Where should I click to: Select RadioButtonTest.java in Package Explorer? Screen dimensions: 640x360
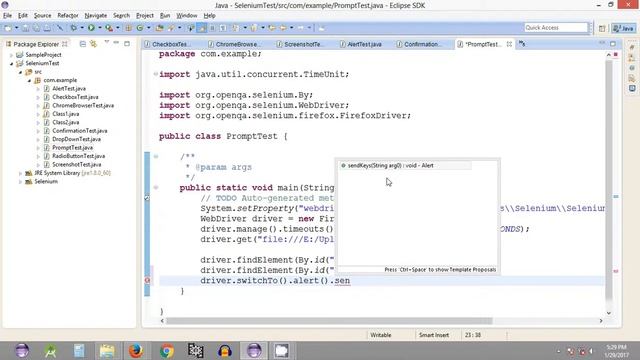[78, 156]
